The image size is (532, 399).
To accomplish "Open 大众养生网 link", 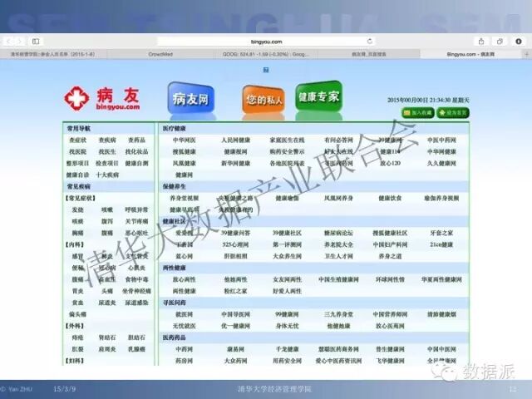I will [287, 256].
